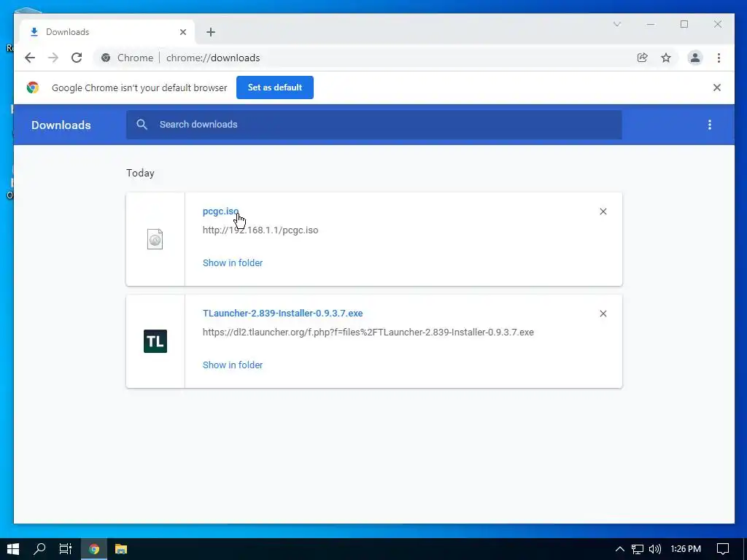Click the Chrome logo in the notification bar
Image resolution: width=747 pixels, height=560 pixels.
tap(33, 87)
